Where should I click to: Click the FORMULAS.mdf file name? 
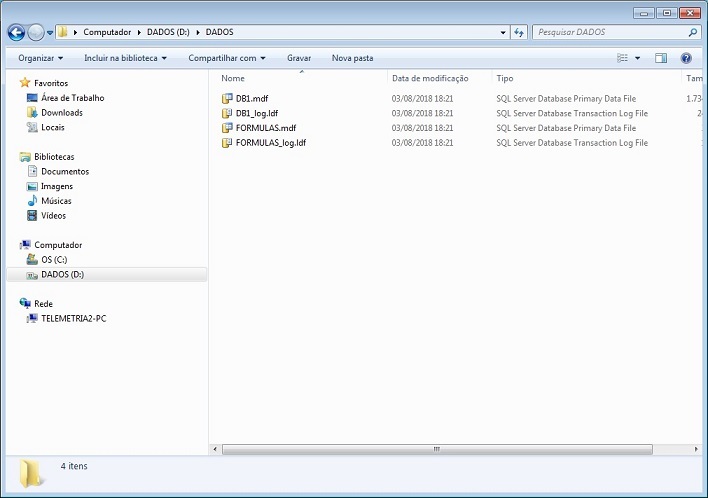266,128
